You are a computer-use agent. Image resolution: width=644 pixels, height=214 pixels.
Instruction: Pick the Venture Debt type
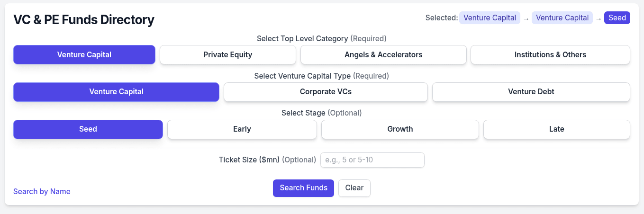pos(531,92)
